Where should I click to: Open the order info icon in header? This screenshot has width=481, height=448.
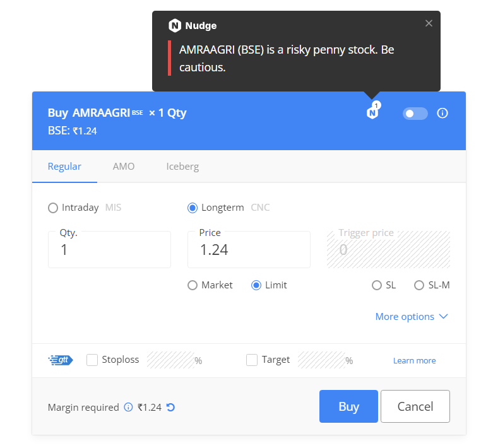[442, 113]
